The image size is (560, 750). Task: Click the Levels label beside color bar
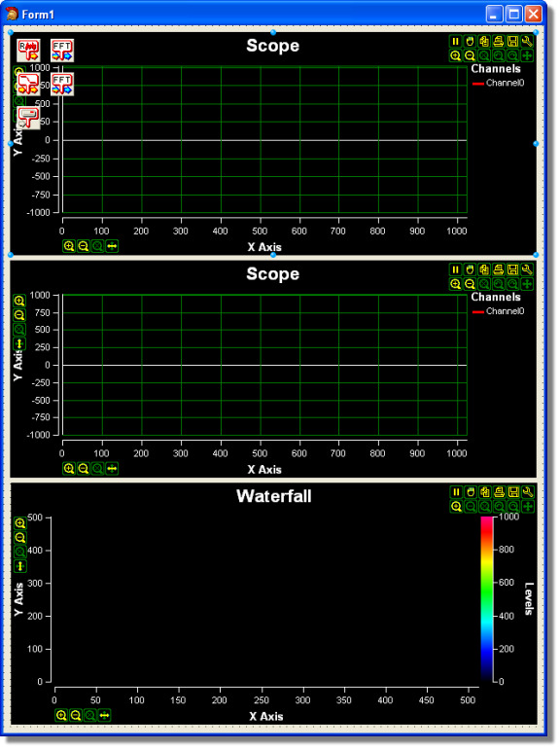pos(529,599)
